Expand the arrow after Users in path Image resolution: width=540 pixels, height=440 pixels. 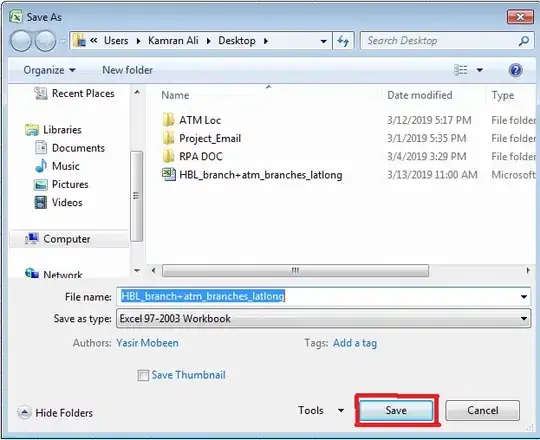point(138,41)
